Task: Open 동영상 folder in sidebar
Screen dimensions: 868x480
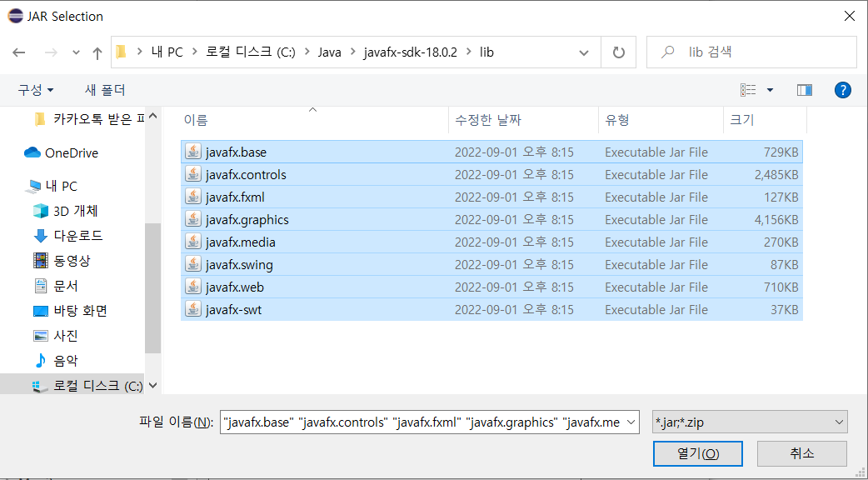Action: (x=62, y=261)
